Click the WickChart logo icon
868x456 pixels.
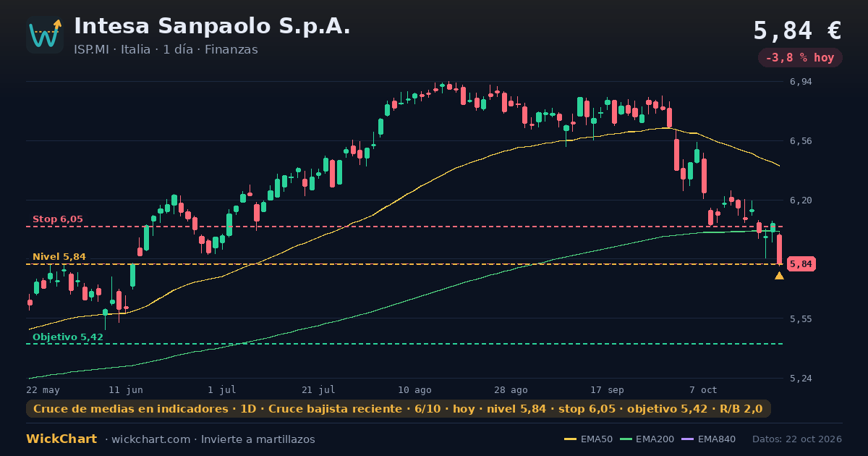coord(45,35)
